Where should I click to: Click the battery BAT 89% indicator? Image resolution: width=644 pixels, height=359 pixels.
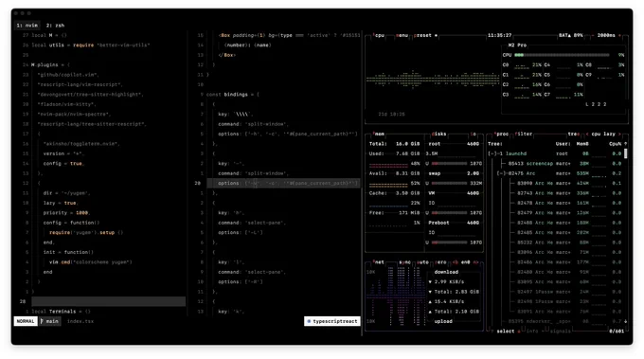570,35
